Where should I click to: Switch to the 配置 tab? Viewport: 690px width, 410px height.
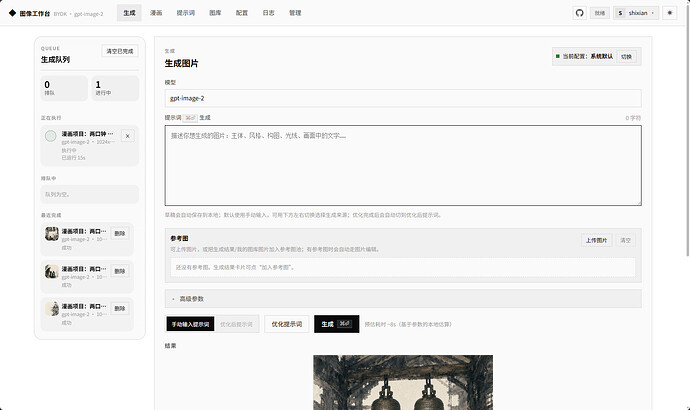click(x=242, y=13)
